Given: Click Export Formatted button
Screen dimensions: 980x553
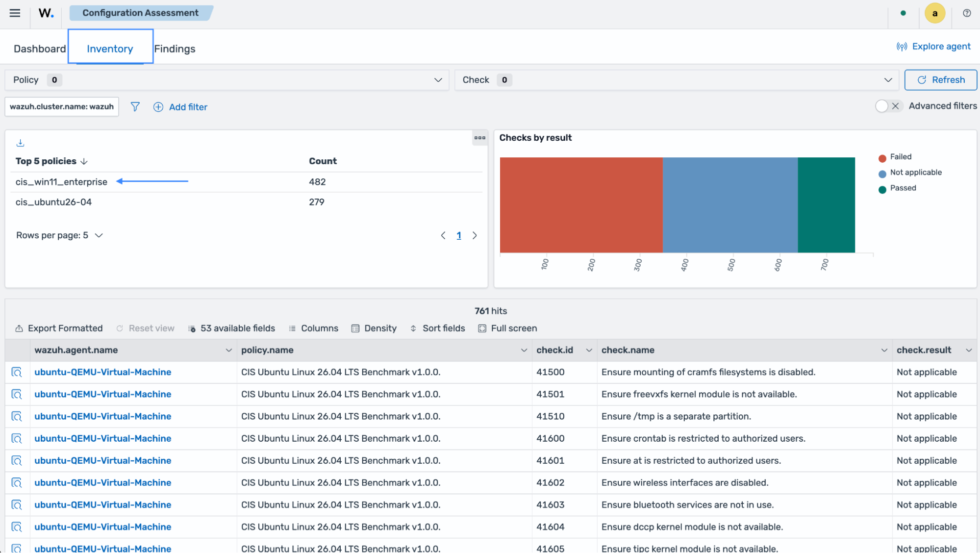Looking at the screenshot, I should [59, 328].
